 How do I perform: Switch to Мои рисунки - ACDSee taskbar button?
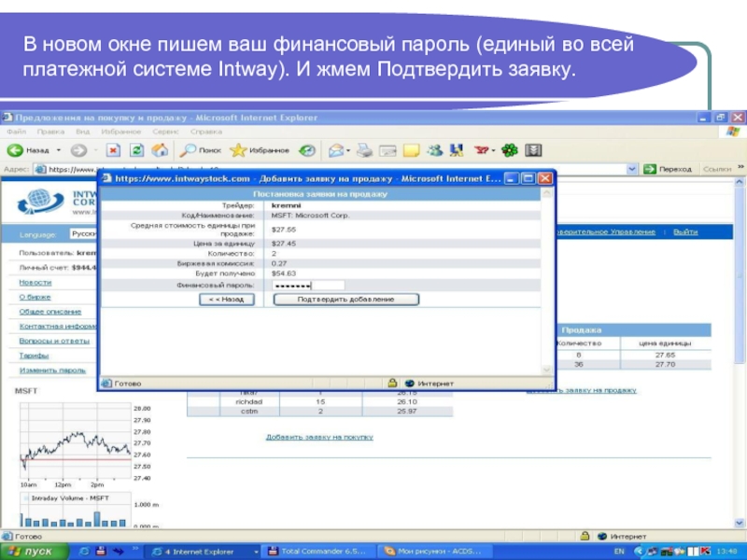(434, 552)
